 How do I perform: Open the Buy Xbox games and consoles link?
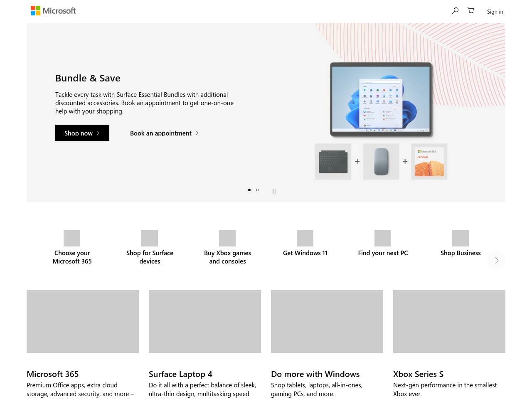pos(227,257)
